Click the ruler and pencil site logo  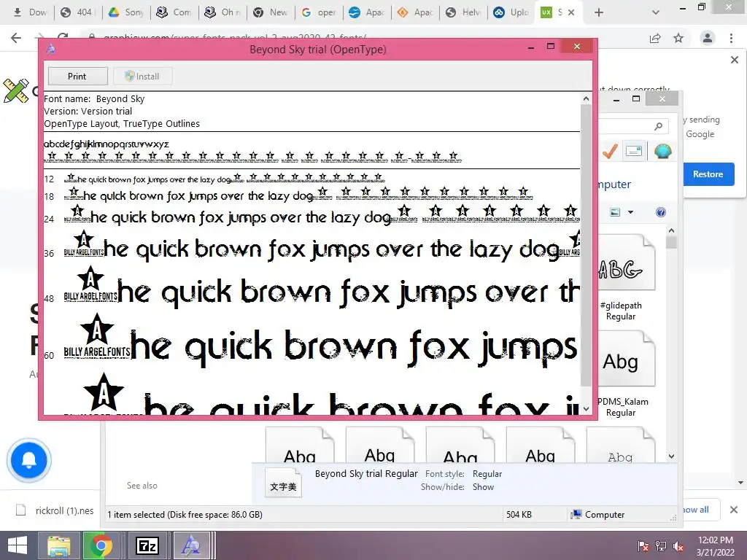pyautogui.click(x=16, y=90)
